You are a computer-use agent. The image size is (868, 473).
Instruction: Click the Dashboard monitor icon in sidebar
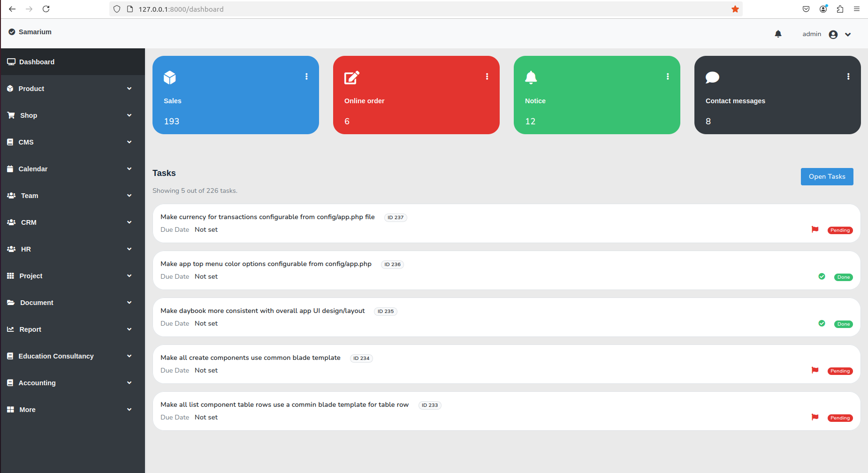[11, 62]
